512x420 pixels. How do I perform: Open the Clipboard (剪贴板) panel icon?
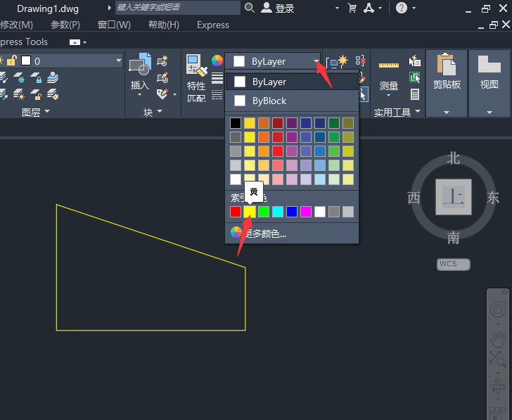[447, 64]
